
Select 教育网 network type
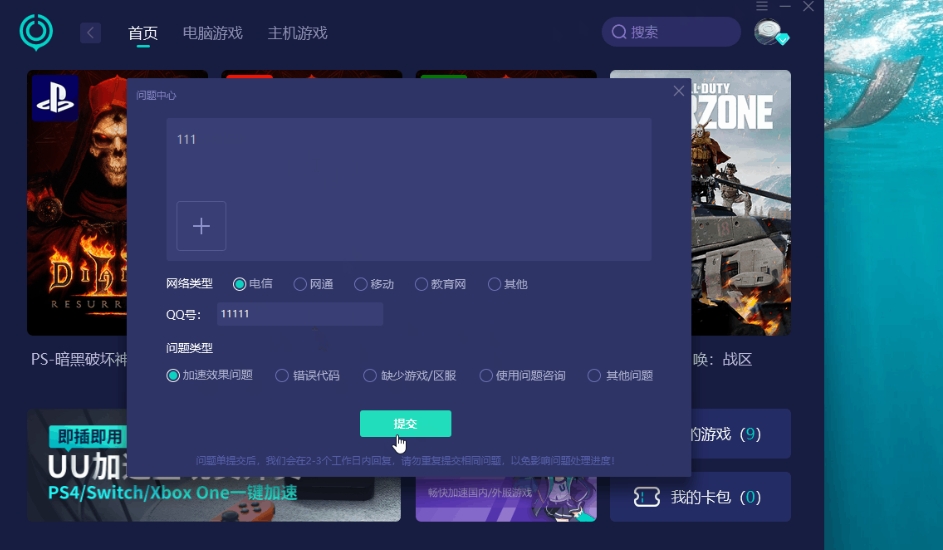[x=440, y=284]
